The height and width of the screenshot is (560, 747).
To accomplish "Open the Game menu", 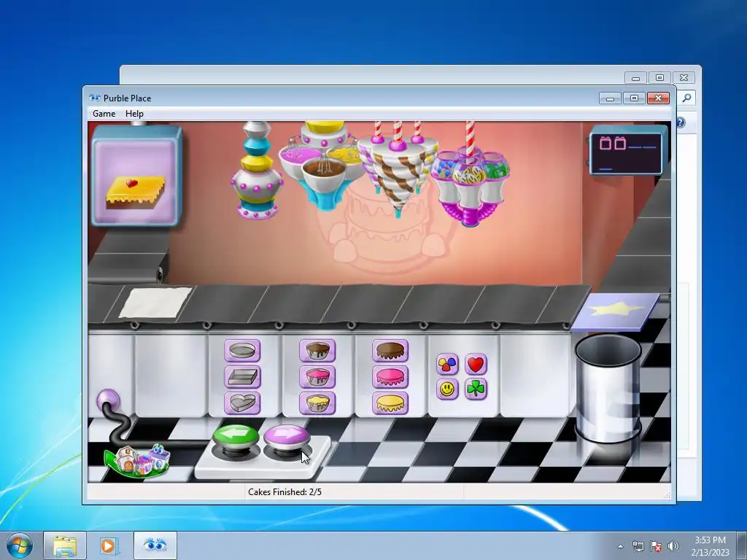I will point(104,113).
